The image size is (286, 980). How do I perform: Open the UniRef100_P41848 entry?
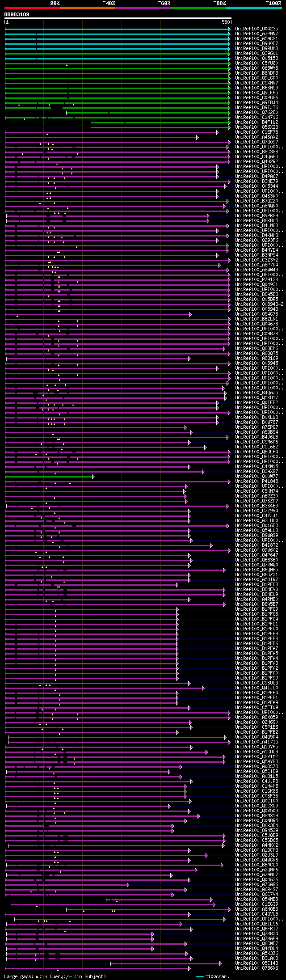[257, 481]
